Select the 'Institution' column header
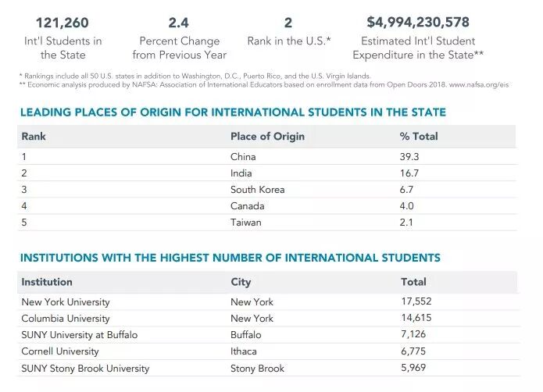543x392 pixels. (47, 282)
